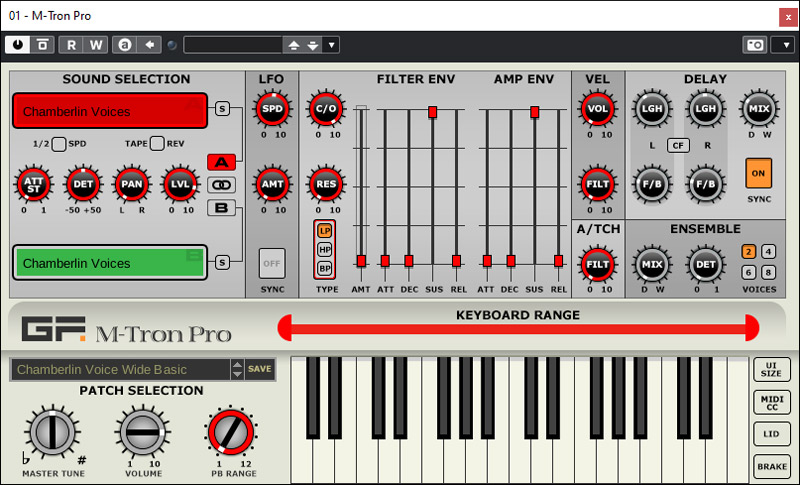
Task: Enable the TAPE REV checkbox
Action: tap(157, 144)
